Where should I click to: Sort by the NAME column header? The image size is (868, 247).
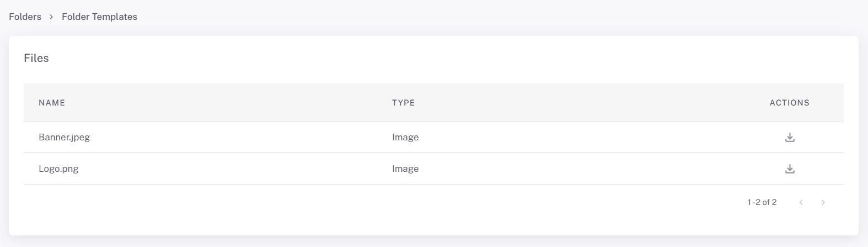pyautogui.click(x=52, y=103)
